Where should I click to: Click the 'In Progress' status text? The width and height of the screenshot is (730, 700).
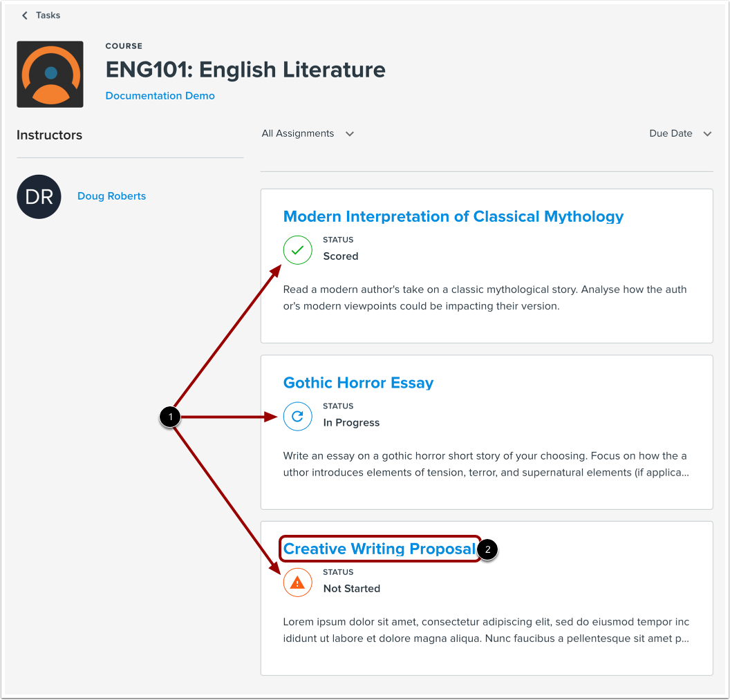pos(351,423)
